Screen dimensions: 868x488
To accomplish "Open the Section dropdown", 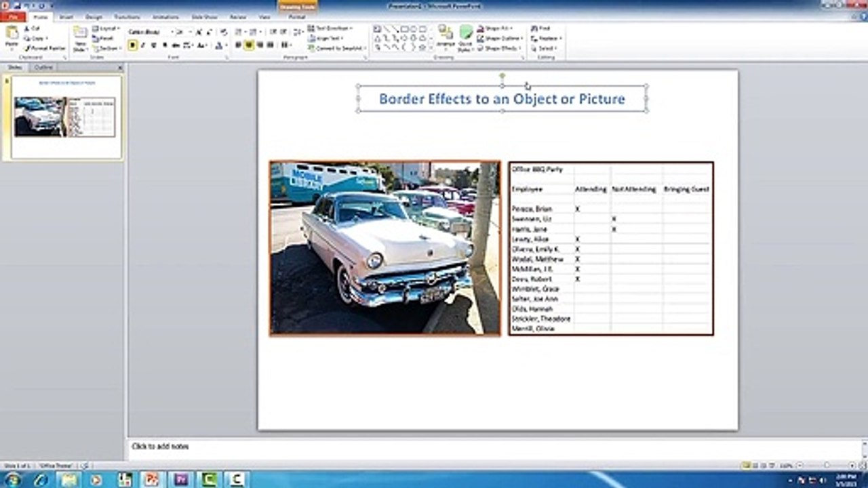I will click(x=106, y=48).
